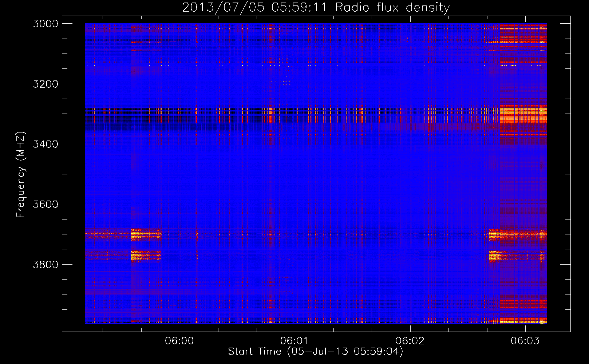Click the plot title '2013/07/05 05:59:11 Radio flux density'
The width and height of the screenshot is (589, 364).
tap(316, 8)
